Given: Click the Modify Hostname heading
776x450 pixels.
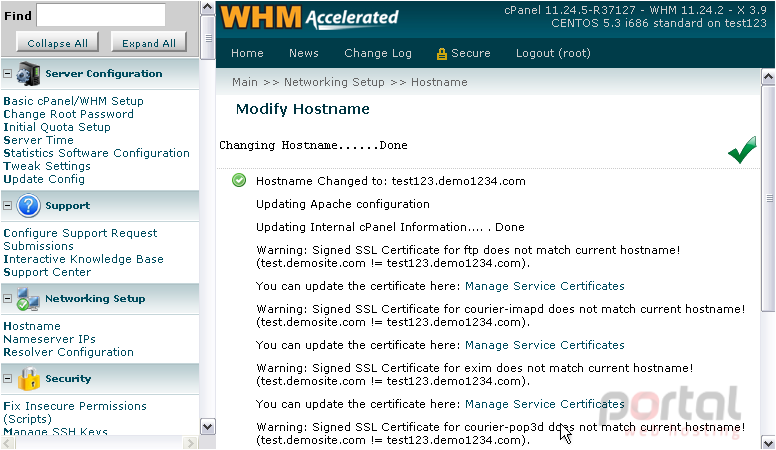Looking at the screenshot, I should 302,109.
